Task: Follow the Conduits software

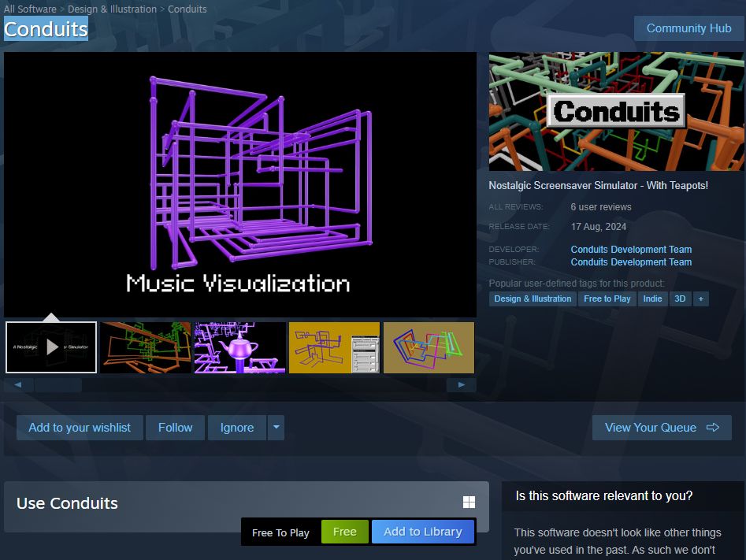Action: point(175,428)
